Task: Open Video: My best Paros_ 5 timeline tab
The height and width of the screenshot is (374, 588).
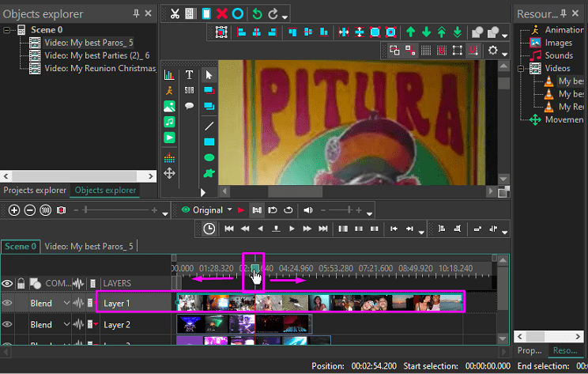Action: pyautogui.click(x=89, y=247)
